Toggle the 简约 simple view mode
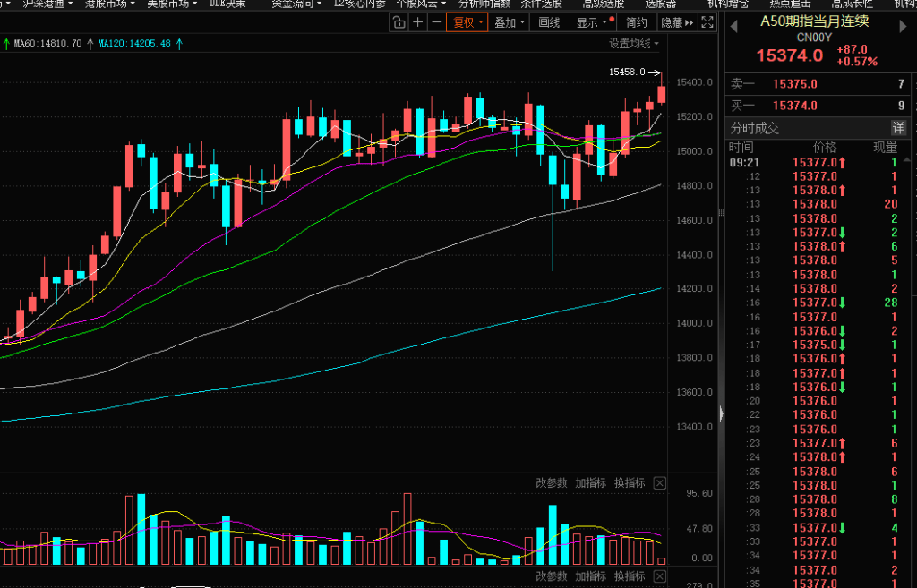Image resolution: width=917 pixels, height=588 pixels. (x=636, y=23)
